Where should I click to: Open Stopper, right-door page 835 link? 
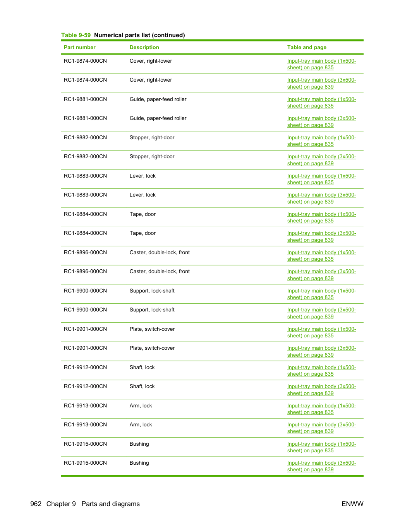(321, 141)
